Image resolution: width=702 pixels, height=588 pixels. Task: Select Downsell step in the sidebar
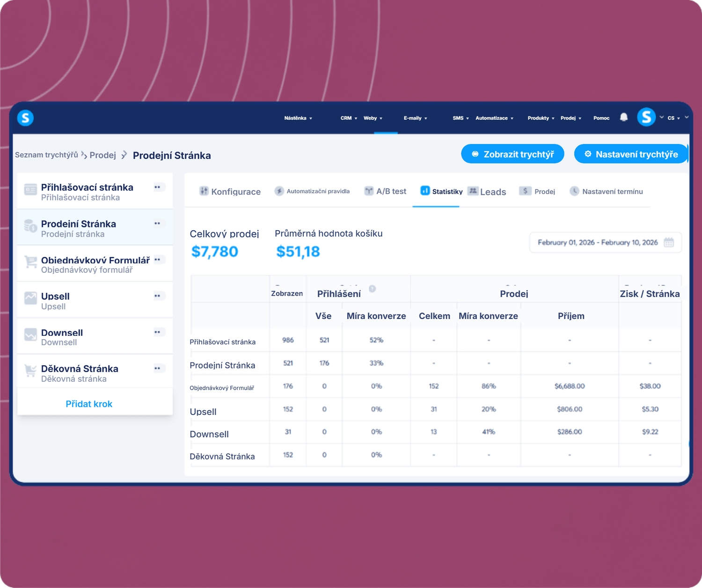(x=95, y=336)
